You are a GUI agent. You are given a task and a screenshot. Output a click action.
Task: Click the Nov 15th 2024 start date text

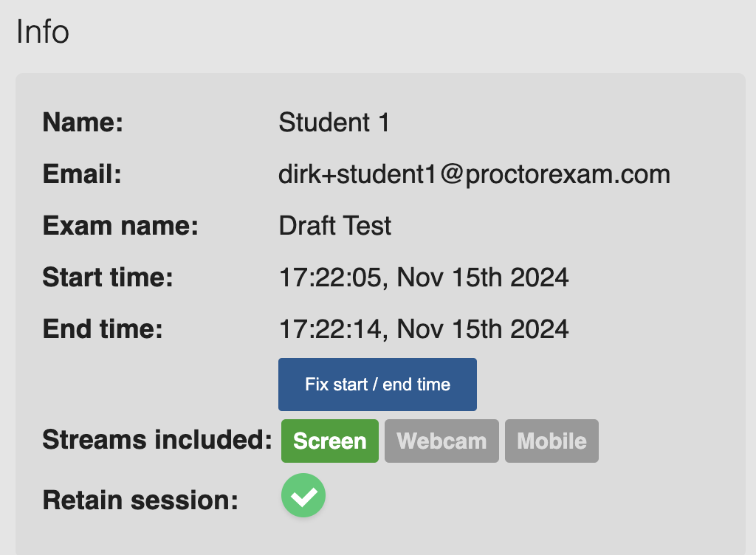coord(483,277)
